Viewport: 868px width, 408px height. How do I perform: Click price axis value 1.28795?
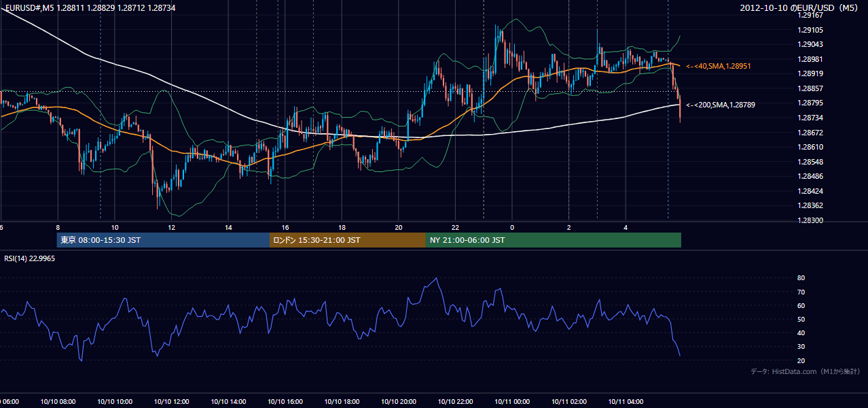point(811,103)
